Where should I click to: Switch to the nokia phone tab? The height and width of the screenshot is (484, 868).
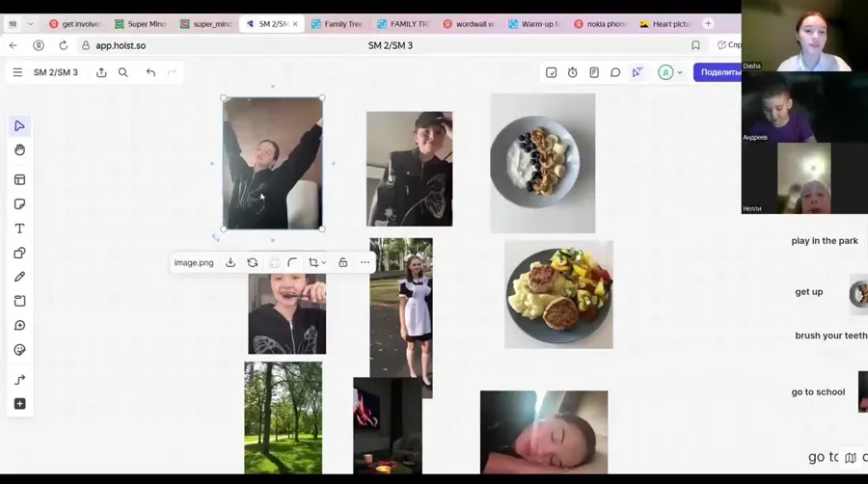coord(601,24)
